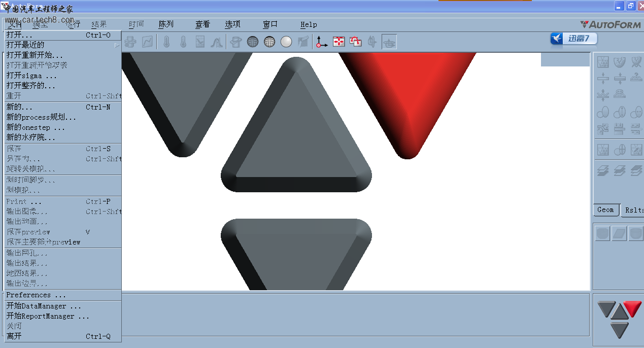Viewport: 644px width, 348px height.
Task: Open Preferences ... from the file menu
Action: tap(63, 295)
